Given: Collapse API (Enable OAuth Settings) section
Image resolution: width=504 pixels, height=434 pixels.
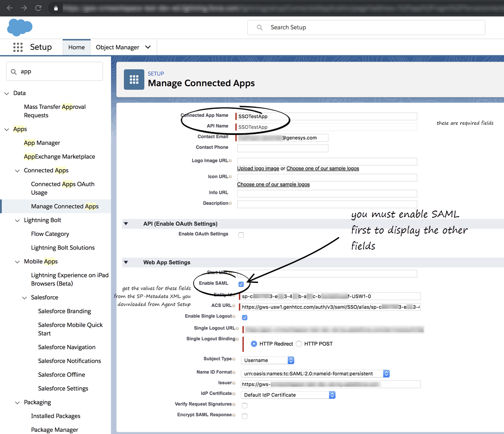Looking at the screenshot, I should coord(126,224).
